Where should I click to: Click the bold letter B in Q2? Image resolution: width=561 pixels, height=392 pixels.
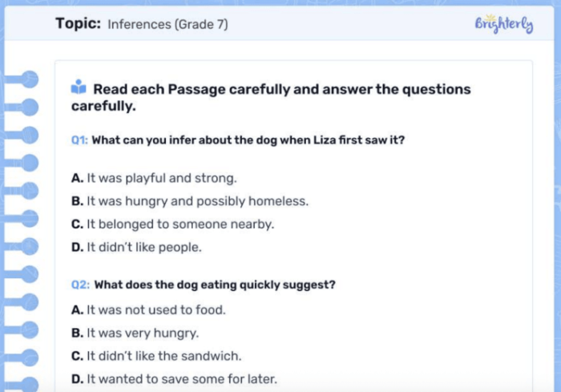(77, 332)
